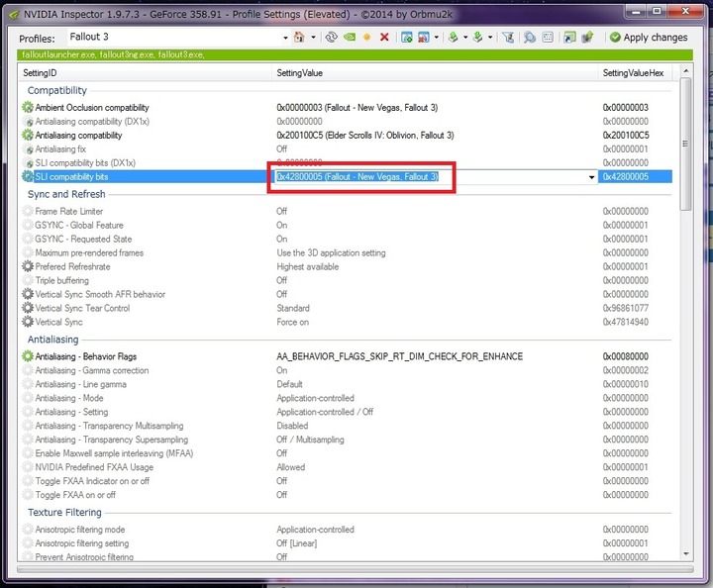Sort by SettingValue column header
Screen dimensions: 713x588
point(435,72)
